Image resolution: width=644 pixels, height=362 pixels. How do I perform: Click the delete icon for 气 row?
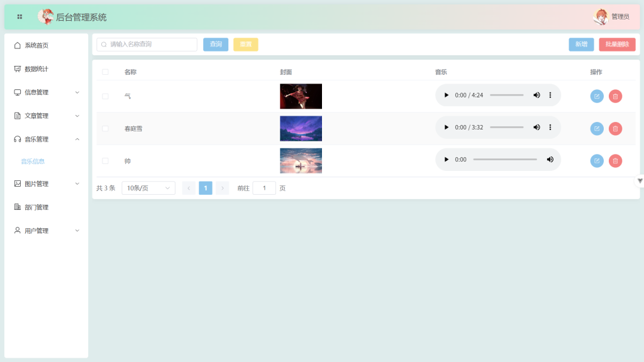615,96
